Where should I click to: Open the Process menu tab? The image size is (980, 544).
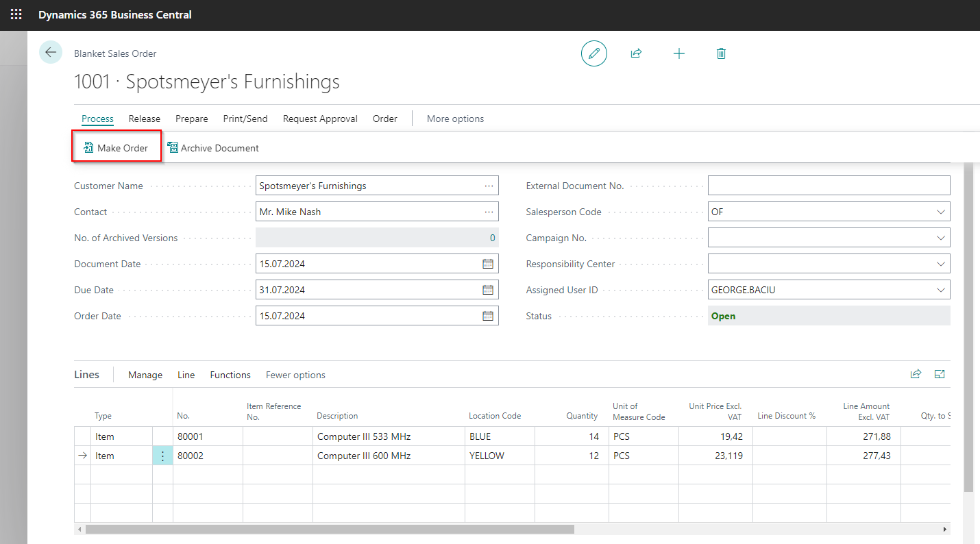(x=97, y=119)
